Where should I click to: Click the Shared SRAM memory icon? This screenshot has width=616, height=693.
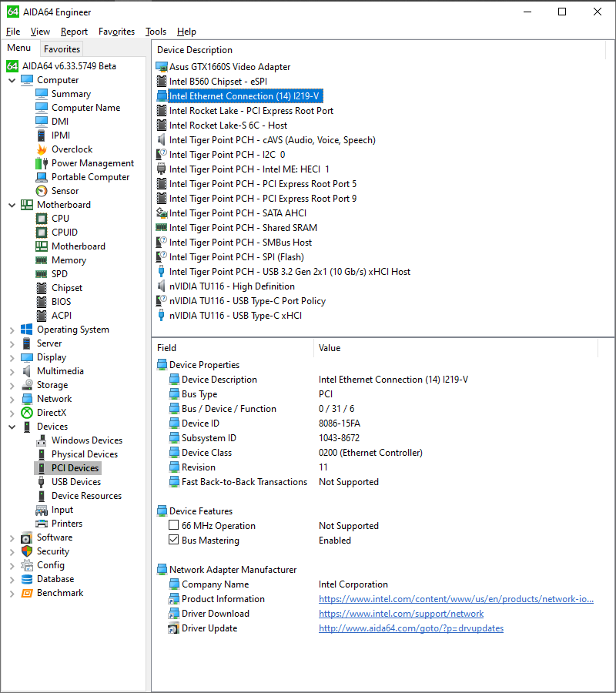point(162,228)
